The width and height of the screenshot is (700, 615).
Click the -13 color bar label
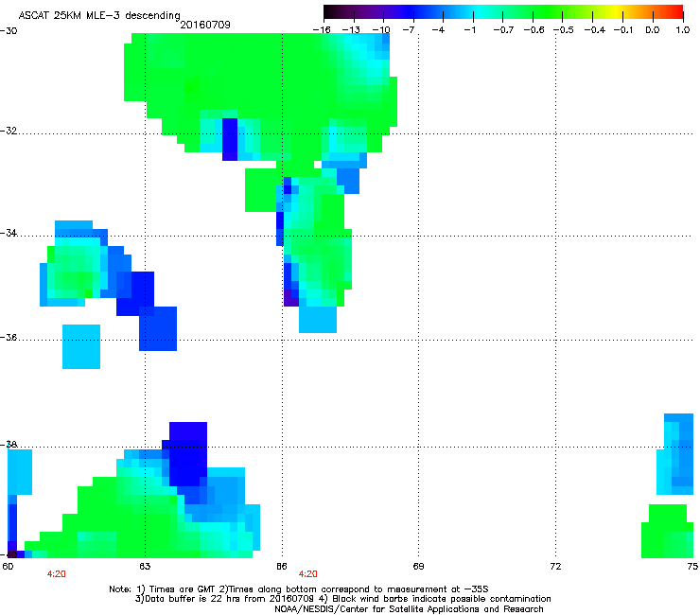pyautogui.click(x=351, y=30)
